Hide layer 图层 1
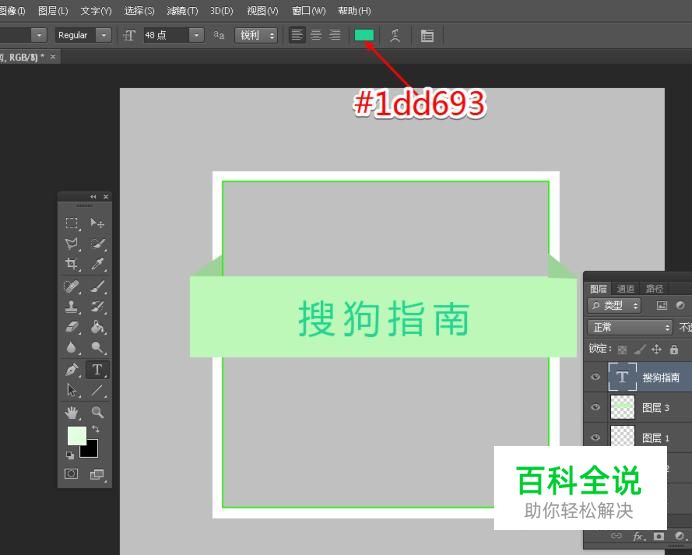 (595, 437)
